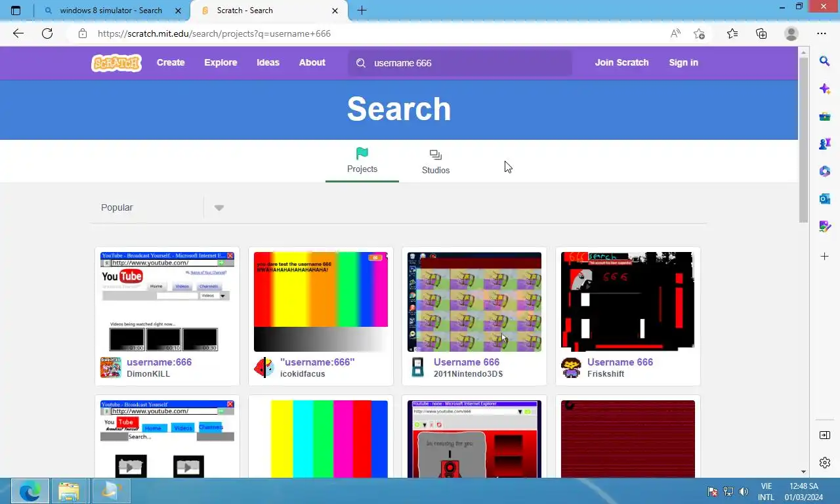Switch to the Studios tab
Image resolution: width=840 pixels, height=504 pixels.
point(436,162)
